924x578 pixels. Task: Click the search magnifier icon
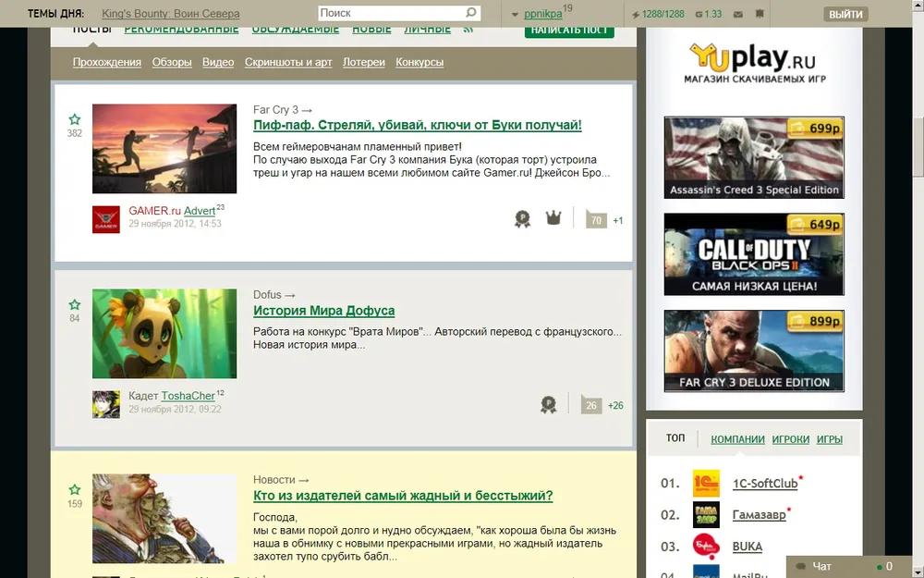(x=471, y=13)
